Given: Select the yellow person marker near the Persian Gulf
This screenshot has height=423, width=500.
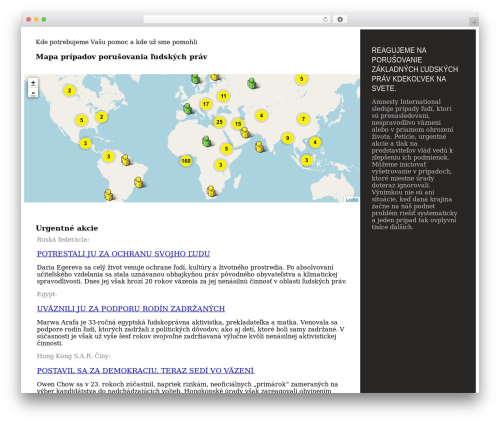Looking at the screenshot, I should coord(245,132).
